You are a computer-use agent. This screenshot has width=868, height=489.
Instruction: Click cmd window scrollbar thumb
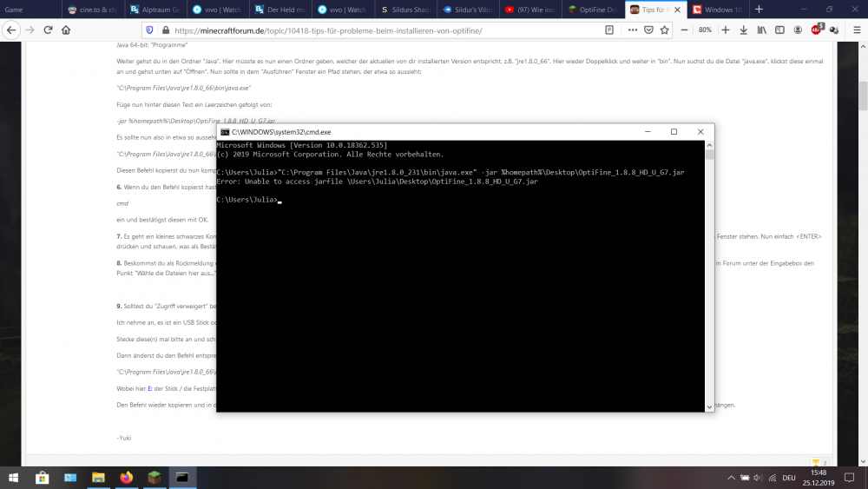coord(709,154)
